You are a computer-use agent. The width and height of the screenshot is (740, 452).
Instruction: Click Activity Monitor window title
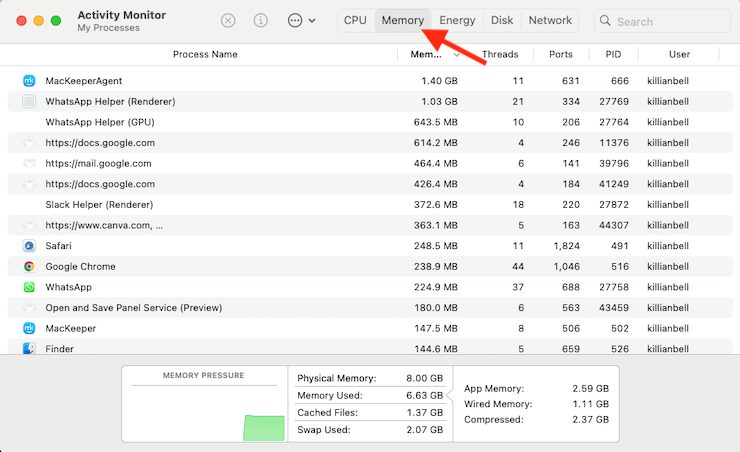click(121, 15)
